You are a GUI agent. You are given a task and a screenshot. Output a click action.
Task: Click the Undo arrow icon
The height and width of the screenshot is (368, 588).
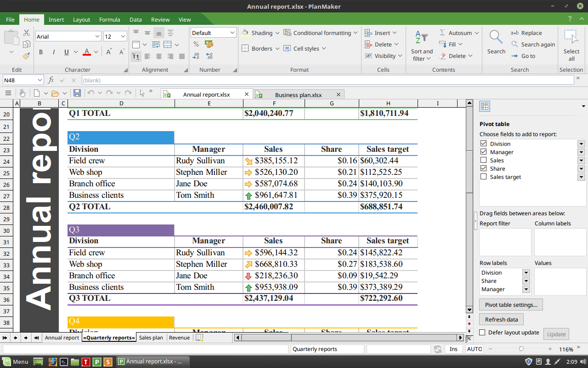[x=90, y=93]
